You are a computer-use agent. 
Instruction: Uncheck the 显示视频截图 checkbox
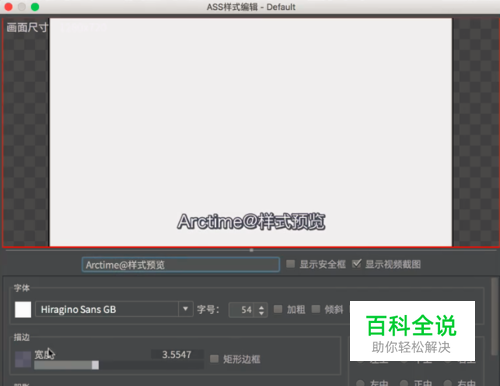click(x=356, y=264)
